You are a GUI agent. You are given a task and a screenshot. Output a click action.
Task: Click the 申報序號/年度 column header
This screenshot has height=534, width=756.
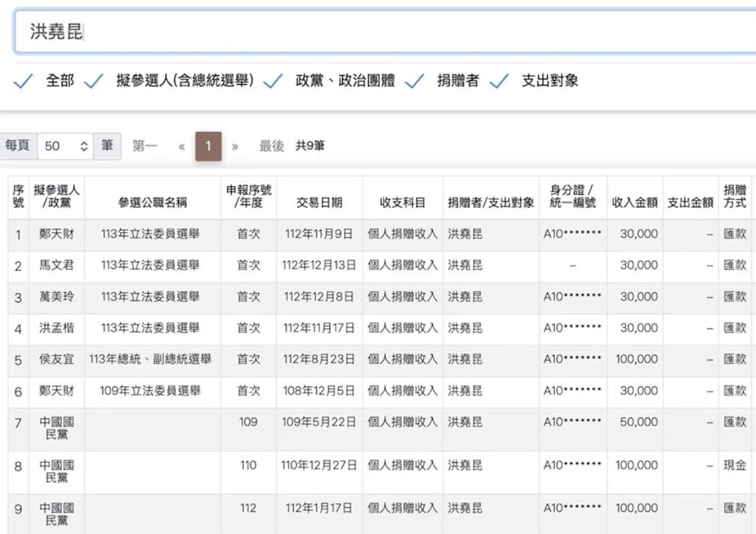click(248, 197)
